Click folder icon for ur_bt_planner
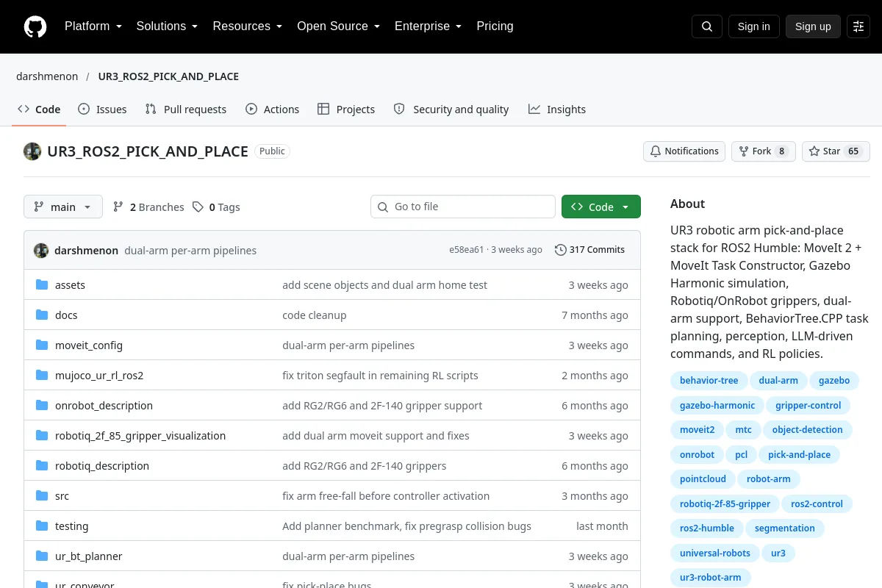 [x=42, y=556]
